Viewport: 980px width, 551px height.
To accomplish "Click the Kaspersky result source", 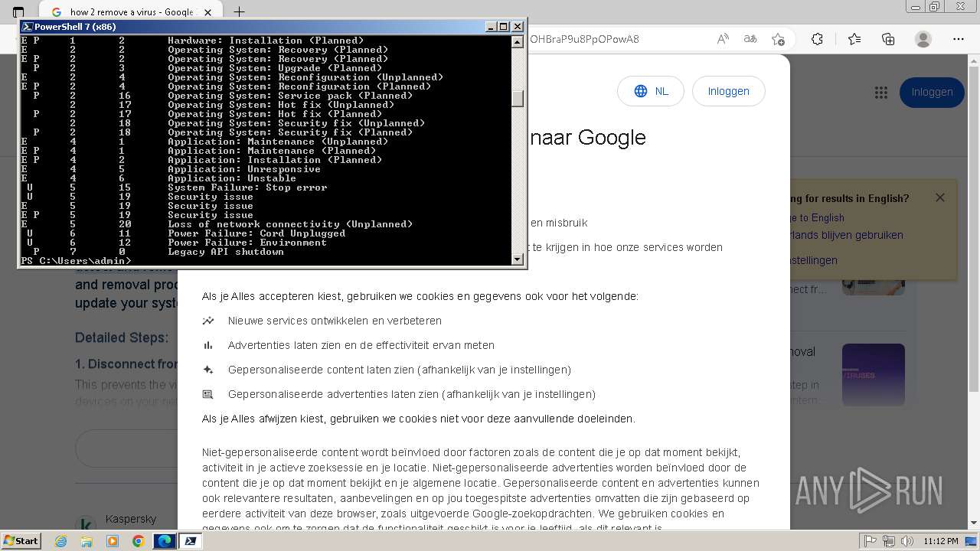I will 130,519.
